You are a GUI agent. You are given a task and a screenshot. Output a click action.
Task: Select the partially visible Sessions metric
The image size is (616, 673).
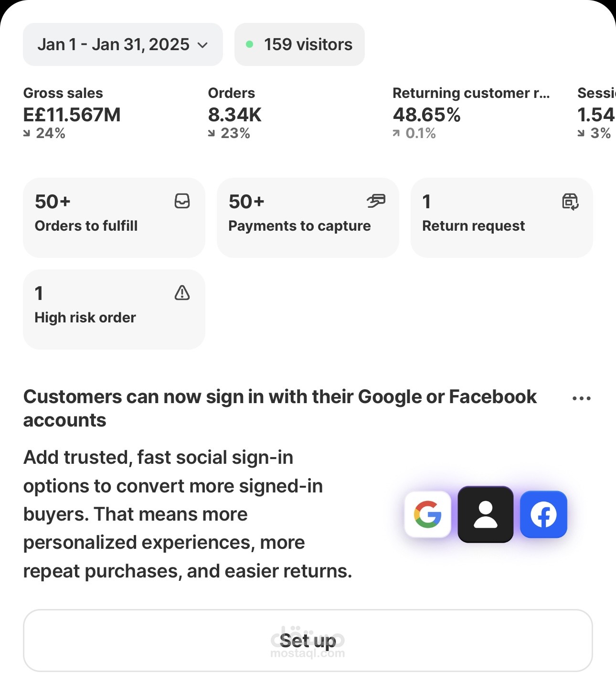pyautogui.click(x=596, y=113)
